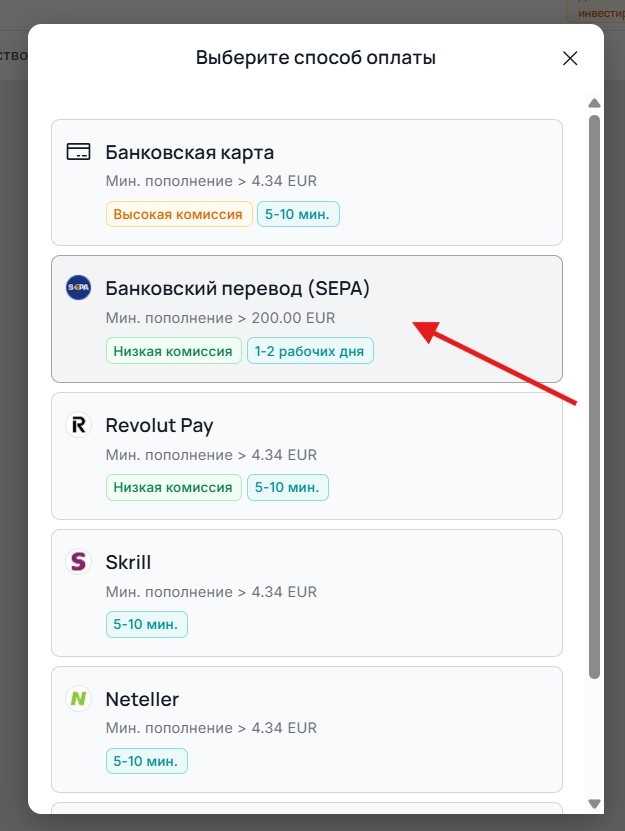
Task: Click the Neteller logo icon
Action: (78, 699)
